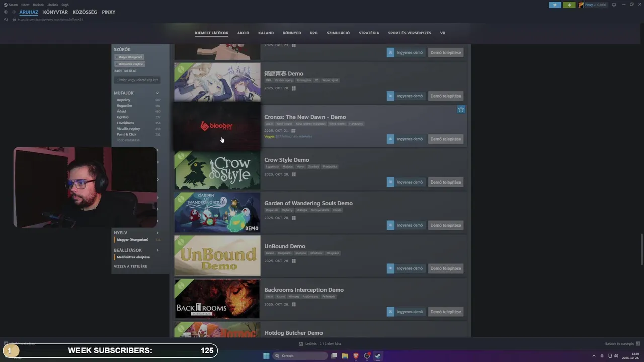This screenshot has width=644, height=362.
Task: Open File Explorer from the taskbar
Action: pyautogui.click(x=345, y=356)
